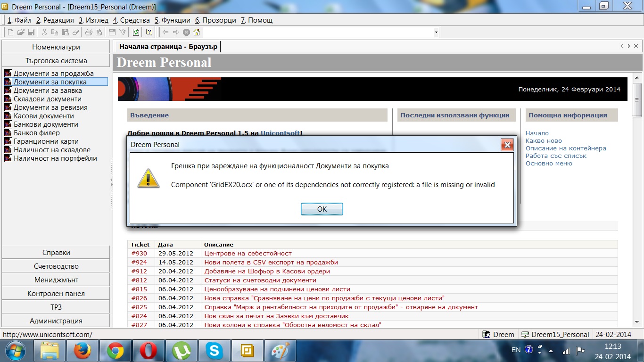Go forward with the right arrow icon

176,32
